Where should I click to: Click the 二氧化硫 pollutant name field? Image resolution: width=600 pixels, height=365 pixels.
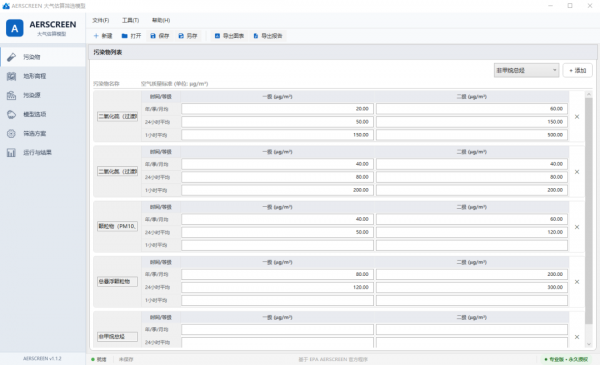click(x=117, y=116)
